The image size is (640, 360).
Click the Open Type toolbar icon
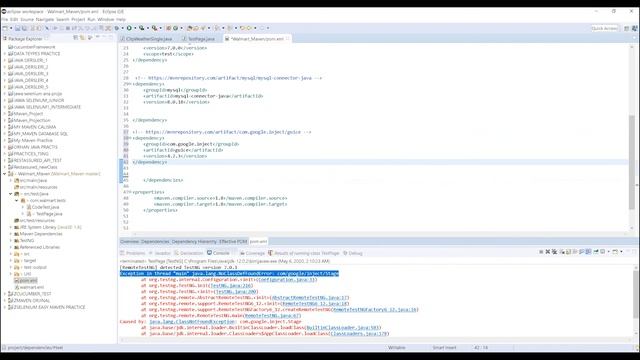point(189,28)
